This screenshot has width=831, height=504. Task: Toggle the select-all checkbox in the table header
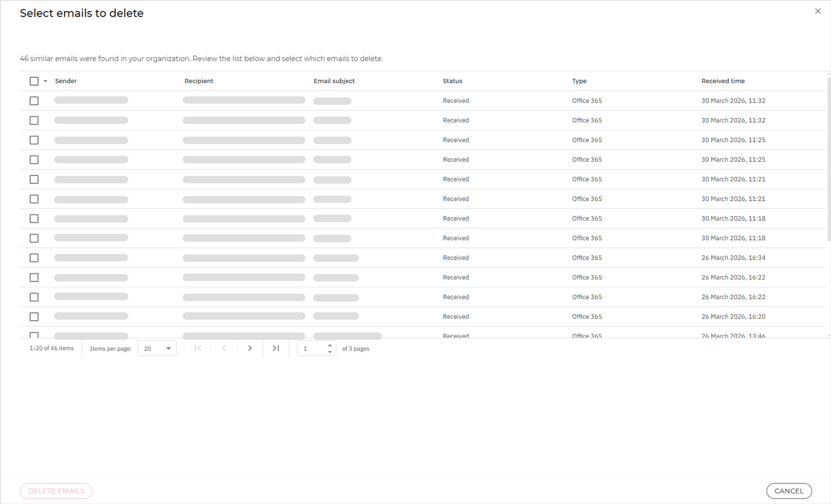tap(34, 81)
